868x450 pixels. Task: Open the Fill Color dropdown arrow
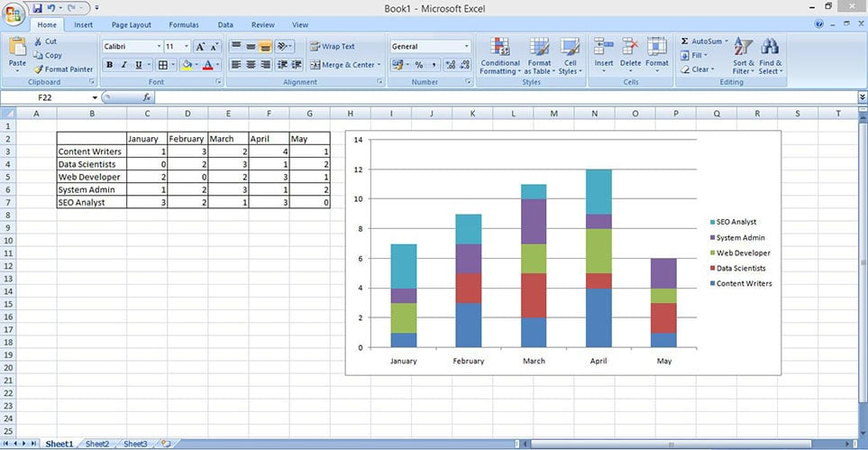(x=196, y=65)
